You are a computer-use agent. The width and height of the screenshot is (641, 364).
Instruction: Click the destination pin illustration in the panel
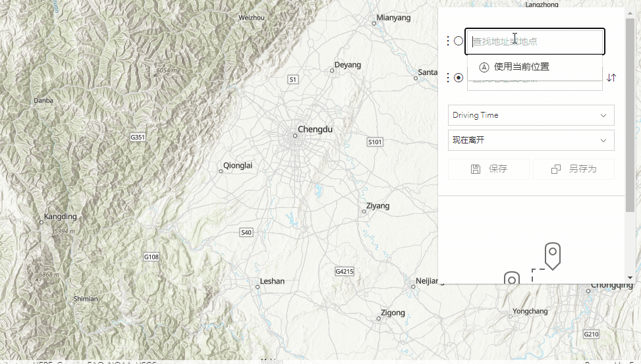(553, 256)
